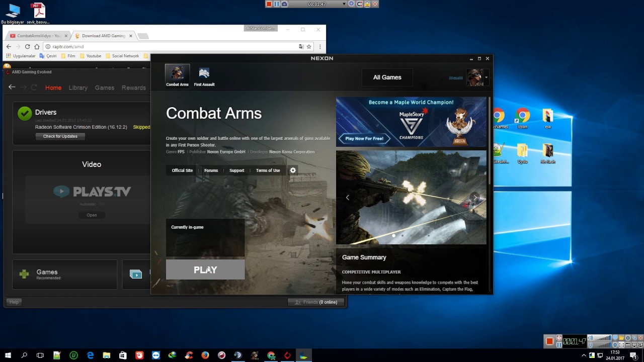The height and width of the screenshot is (362, 644).
Task: Click Play Now For Free MapleStory banner
Action: (x=365, y=138)
